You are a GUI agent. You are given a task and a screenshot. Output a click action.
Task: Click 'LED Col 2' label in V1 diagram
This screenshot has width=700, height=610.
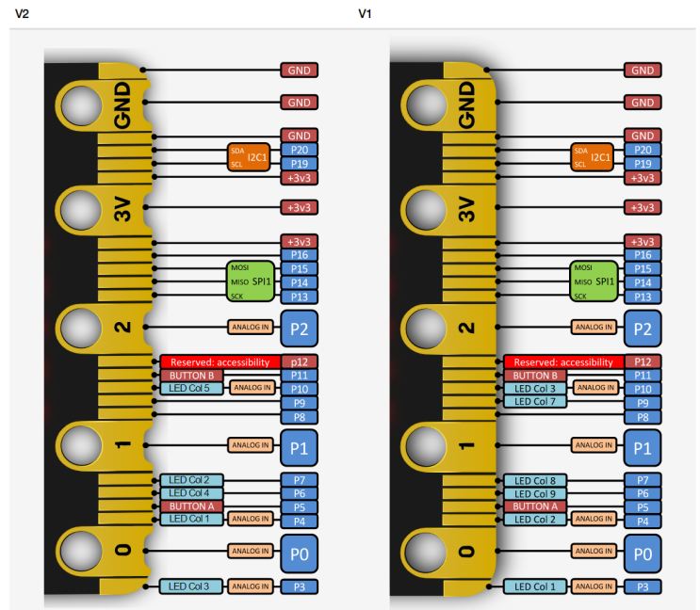(x=535, y=520)
